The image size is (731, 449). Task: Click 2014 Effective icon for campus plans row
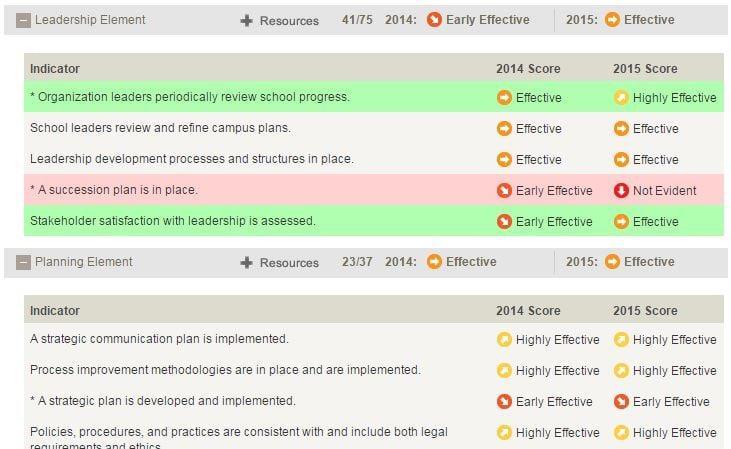[504, 129]
